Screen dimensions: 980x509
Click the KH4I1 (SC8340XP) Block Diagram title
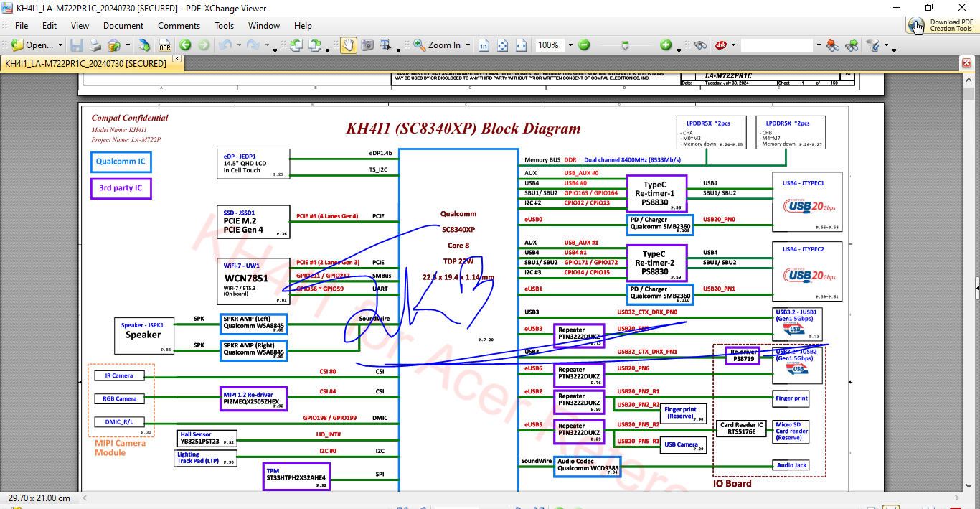click(x=463, y=129)
